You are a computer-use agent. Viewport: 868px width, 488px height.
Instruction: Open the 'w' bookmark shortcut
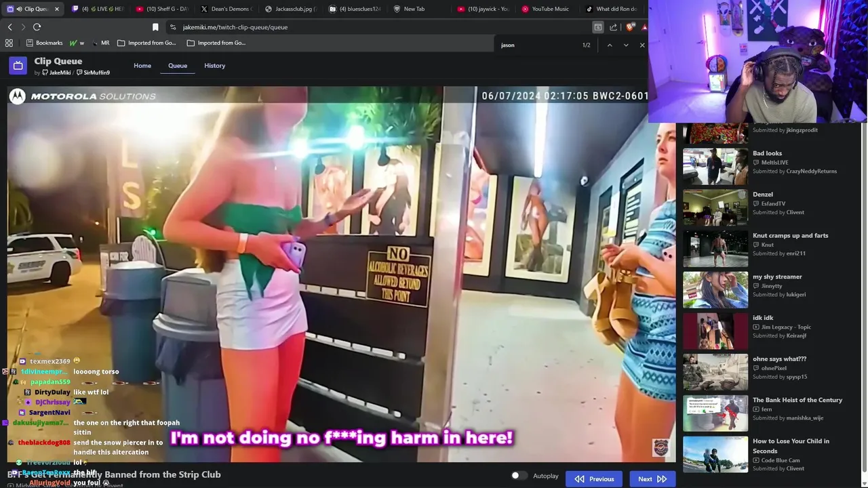(x=77, y=43)
